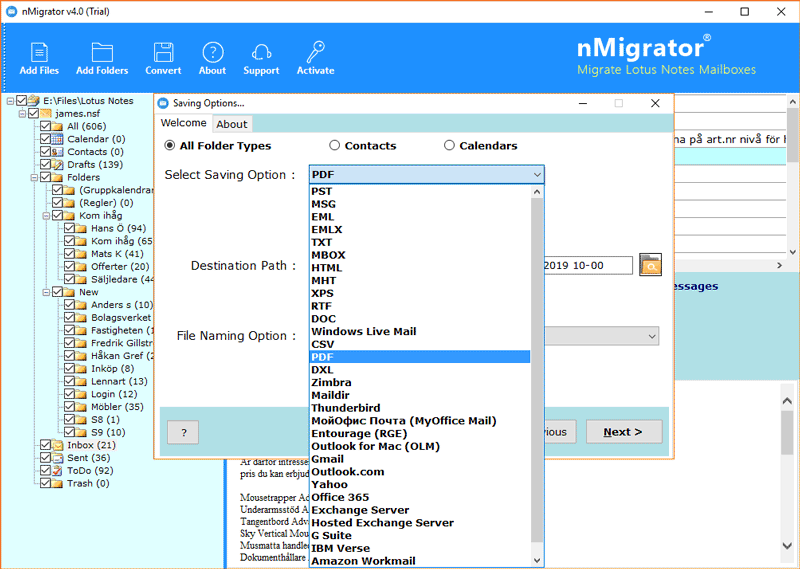The height and width of the screenshot is (569, 800).
Task: Click the Inbox folder icon in tree
Action: coord(58,445)
